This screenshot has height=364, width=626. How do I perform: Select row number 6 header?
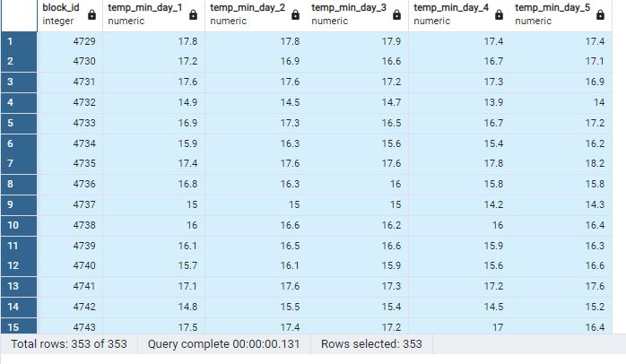pyautogui.click(x=19, y=143)
